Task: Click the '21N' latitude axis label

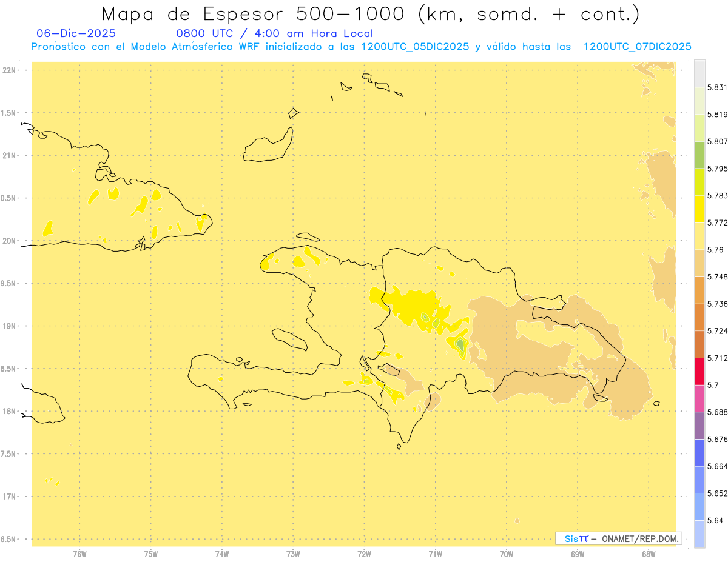Action: click(9, 156)
